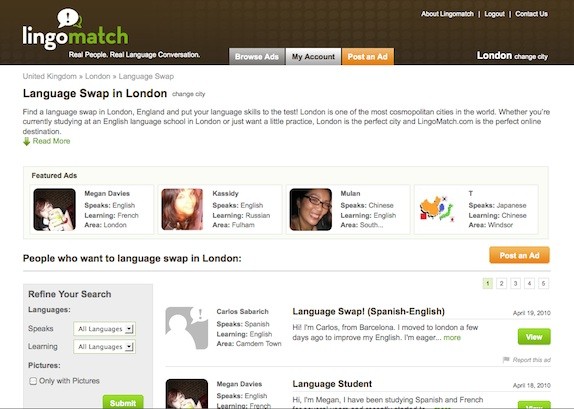
Task: Click the Logout link
Action: (494, 14)
